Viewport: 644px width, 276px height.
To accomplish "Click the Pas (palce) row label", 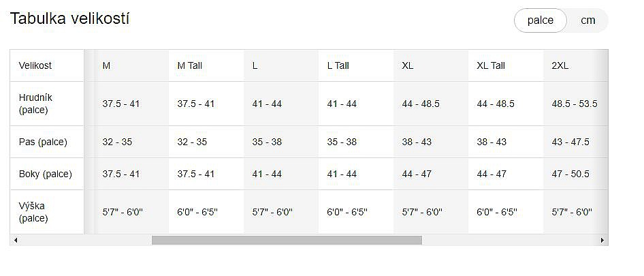I will coord(43,142).
